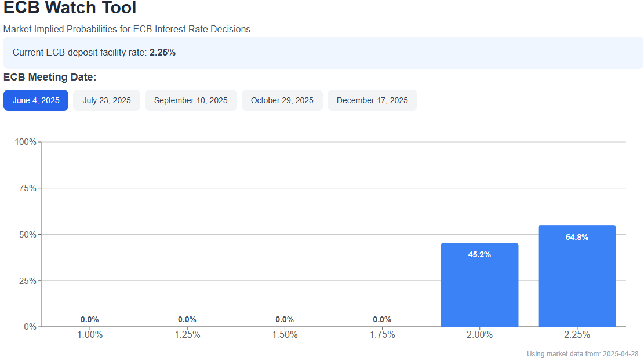Screen dimensions: 644x361
Task: Click the Market Implied Probabilities subtitle
Action: (127, 29)
